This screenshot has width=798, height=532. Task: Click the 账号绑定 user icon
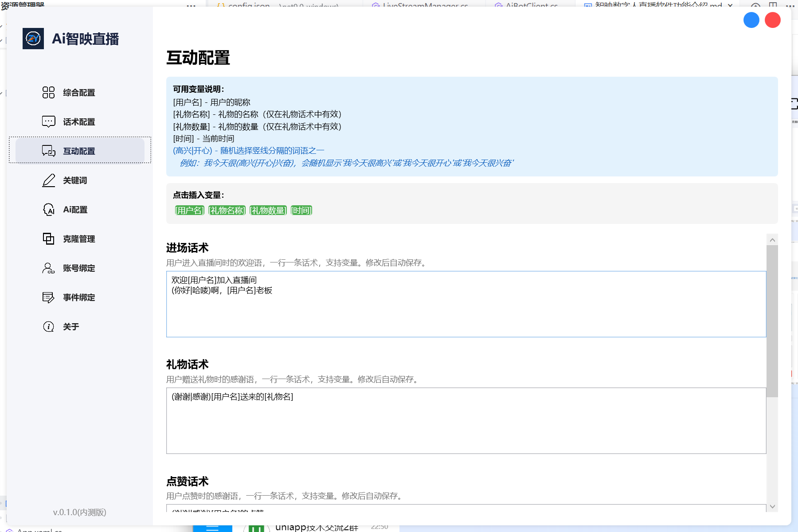pos(48,268)
